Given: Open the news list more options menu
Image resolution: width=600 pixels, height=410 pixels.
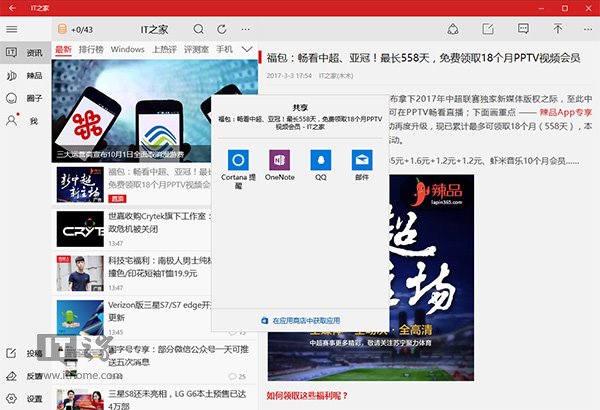Looking at the screenshot, I should point(245,29).
